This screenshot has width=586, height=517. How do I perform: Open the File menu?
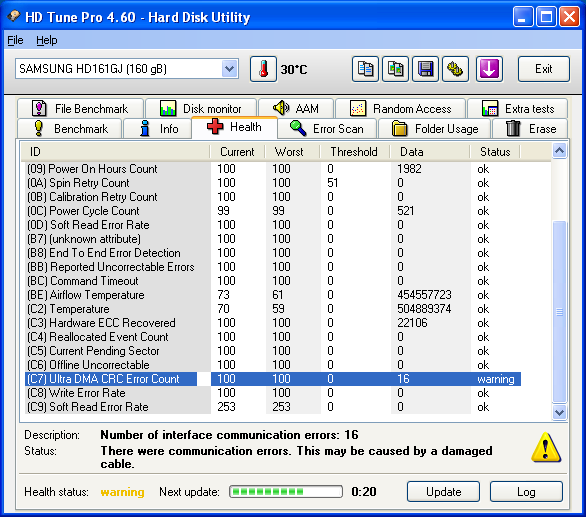15,40
